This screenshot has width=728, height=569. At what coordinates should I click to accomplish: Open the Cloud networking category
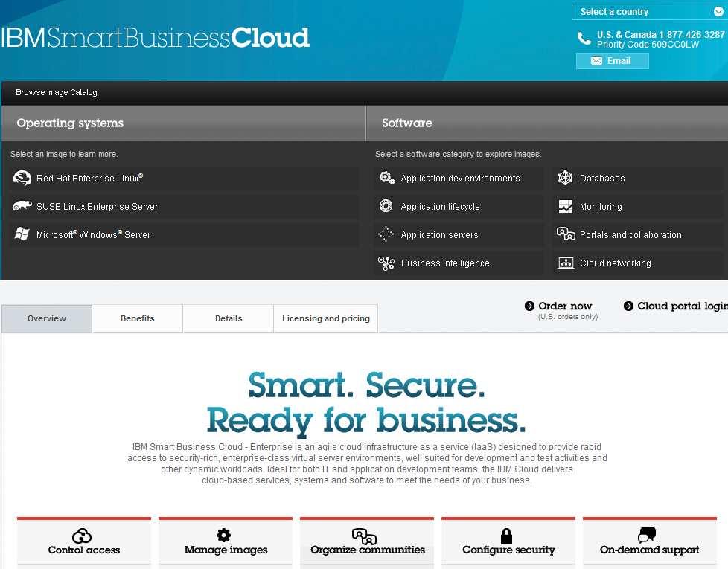click(638, 263)
